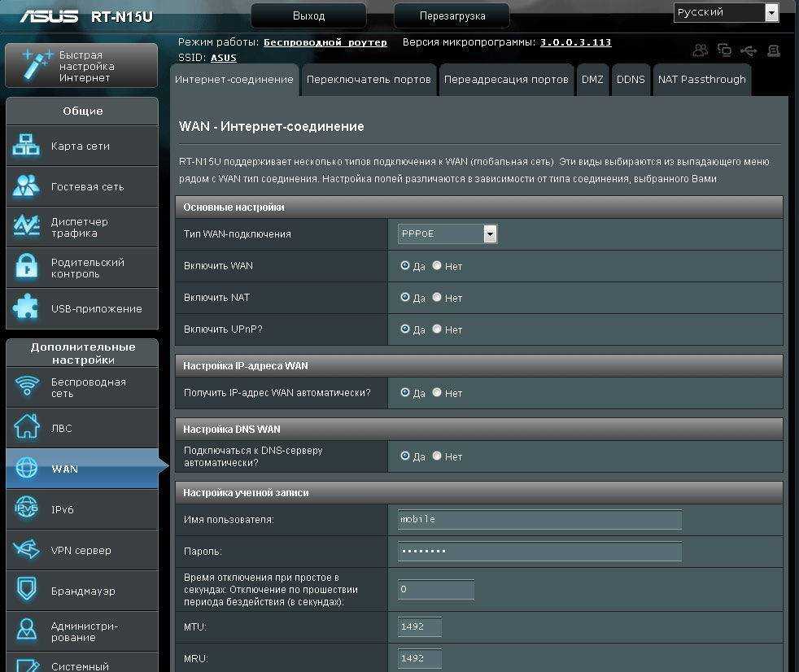Select 'Нет' for Включить UPnP
The width and height of the screenshot is (799, 672).
[437, 329]
